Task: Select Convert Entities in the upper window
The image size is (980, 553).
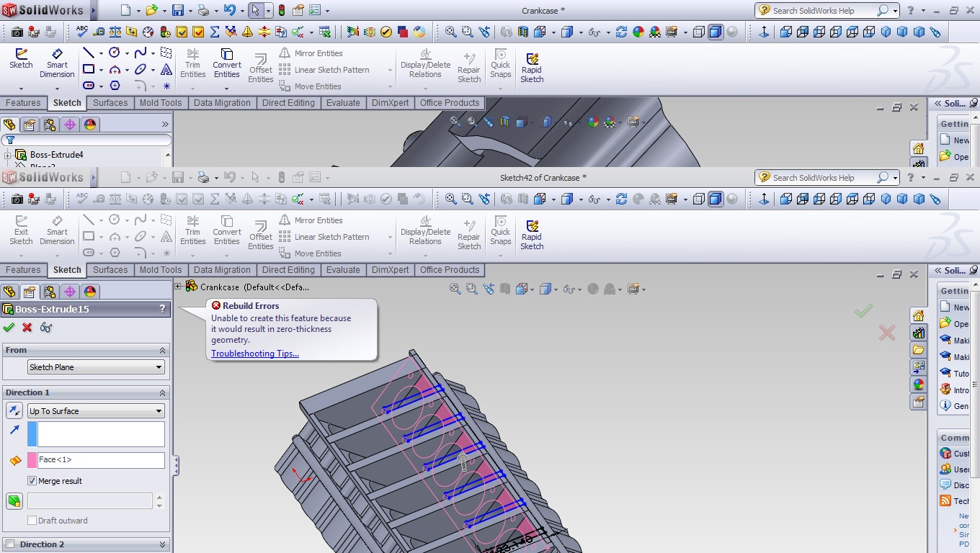Action: pyautogui.click(x=226, y=63)
